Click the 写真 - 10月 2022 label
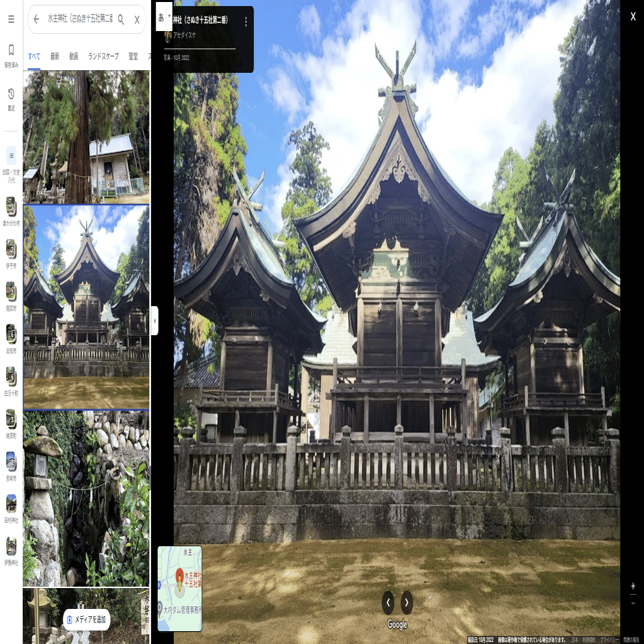The height and width of the screenshot is (644, 644). coord(176,58)
